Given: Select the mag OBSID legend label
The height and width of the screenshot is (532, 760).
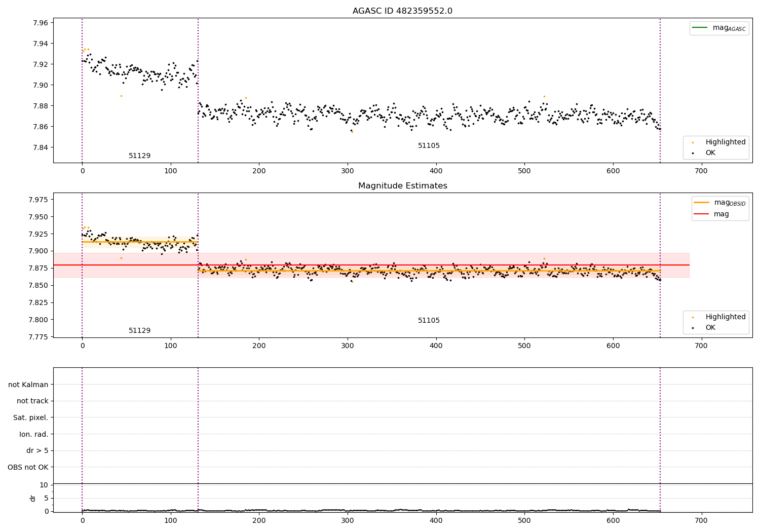Looking at the screenshot, I should 730,203.
